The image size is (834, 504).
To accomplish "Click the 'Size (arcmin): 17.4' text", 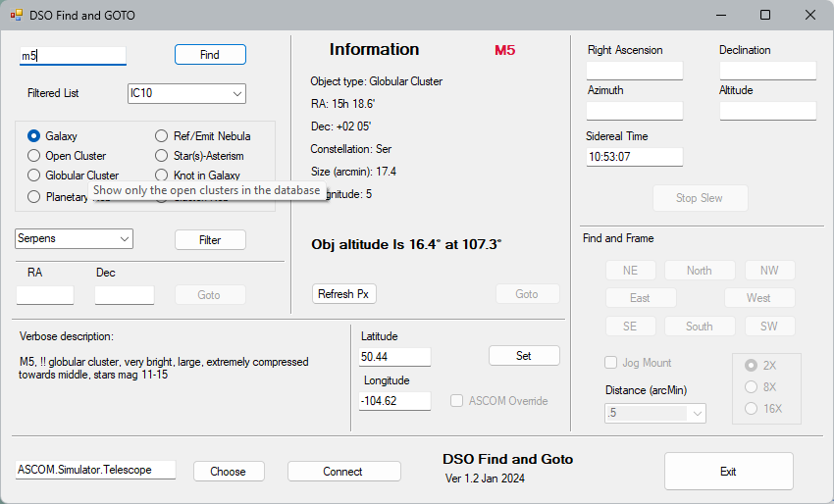I will click(353, 172).
